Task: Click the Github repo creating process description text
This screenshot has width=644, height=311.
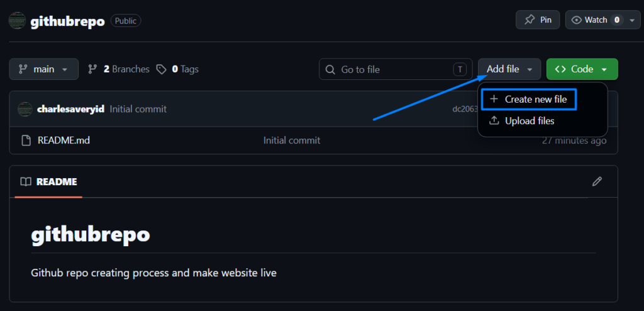Action: [153, 273]
